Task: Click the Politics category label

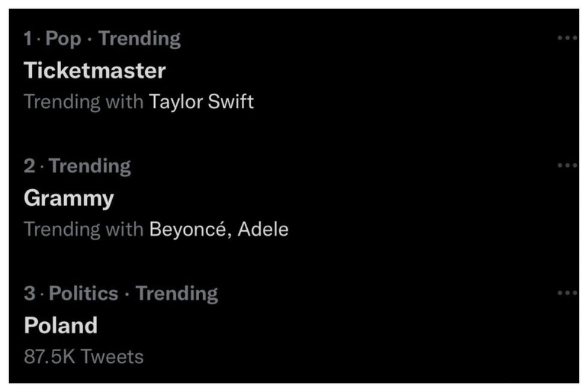Action: (x=83, y=294)
